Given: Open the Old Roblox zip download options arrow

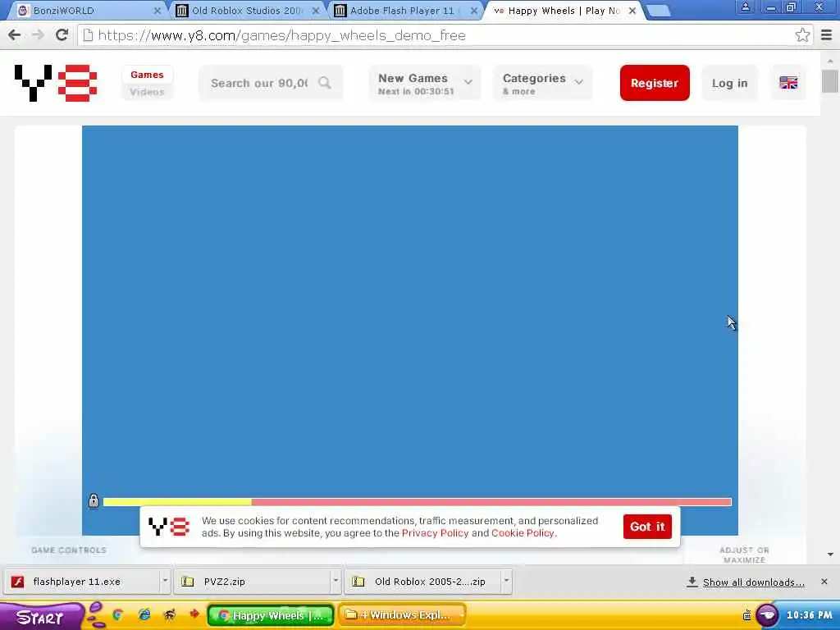Looking at the screenshot, I should [506, 582].
